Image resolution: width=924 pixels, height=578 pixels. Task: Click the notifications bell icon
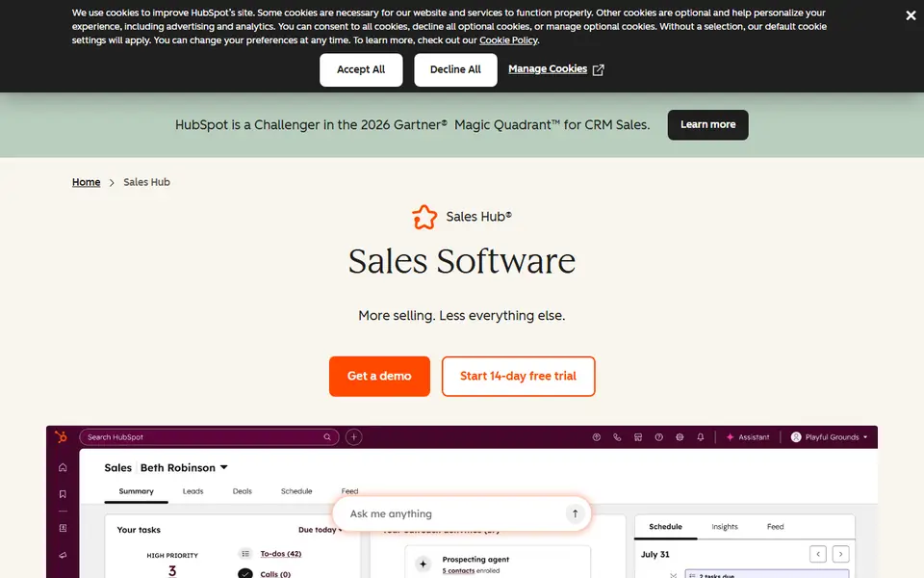tap(700, 437)
